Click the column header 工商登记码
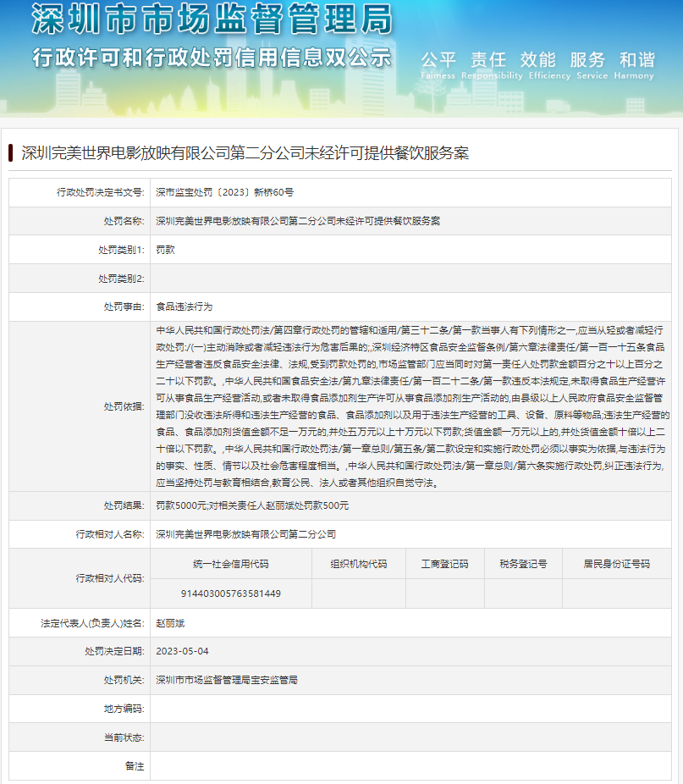683x784 pixels. point(444,564)
